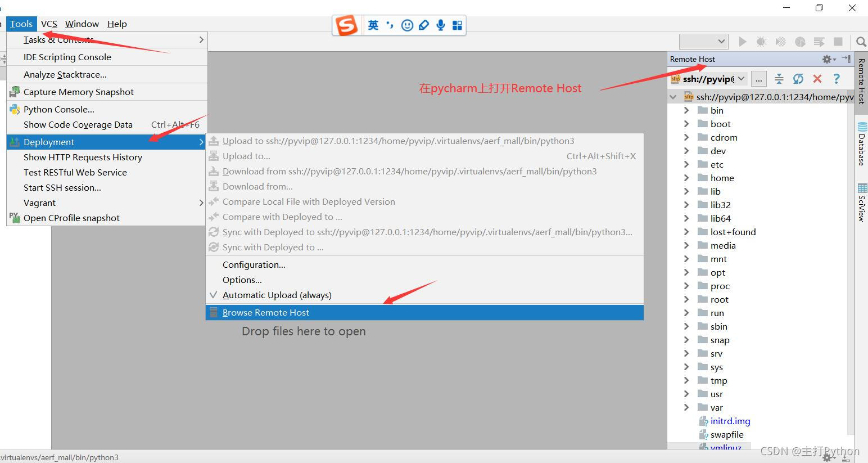The image size is (868, 463).
Task: Choose Browse Remote Host
Action: [425, 313]
